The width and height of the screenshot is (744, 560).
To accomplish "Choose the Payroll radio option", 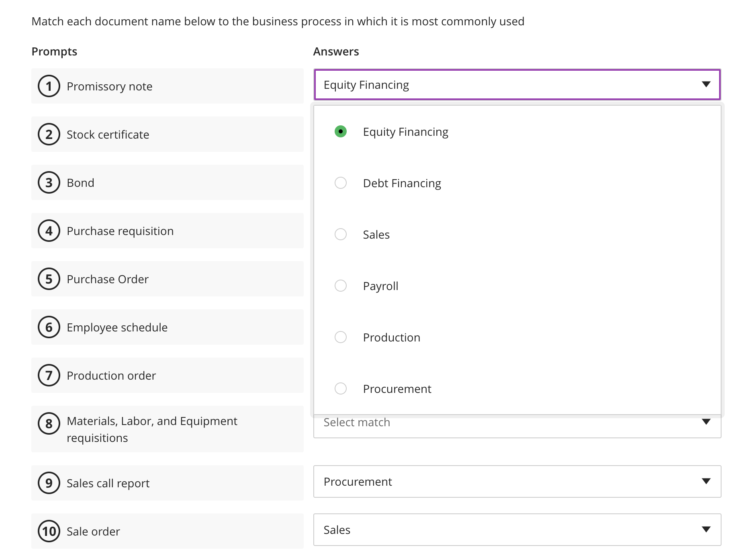I will click(340, 286).
